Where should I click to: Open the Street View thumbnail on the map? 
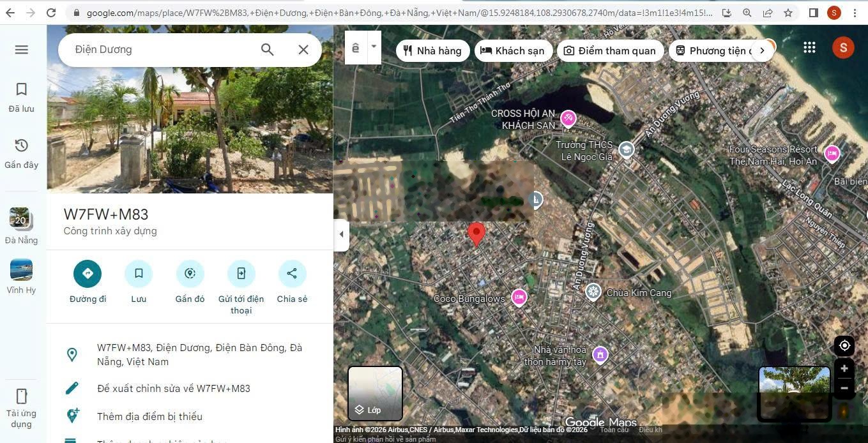point(794,393)
